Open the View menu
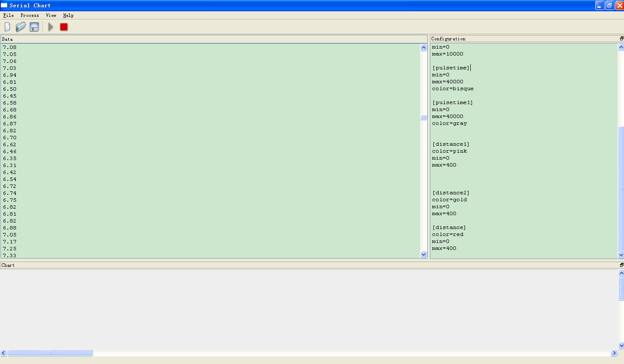The width and height of the screenshot is (624, 364). (51, 15)
